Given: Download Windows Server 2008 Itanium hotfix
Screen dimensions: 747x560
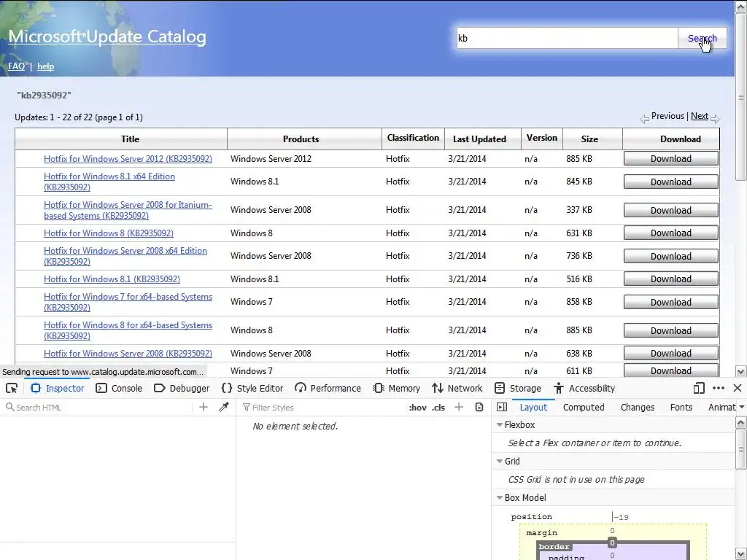Looking at the screenshot, I should (x=671, y=210).
